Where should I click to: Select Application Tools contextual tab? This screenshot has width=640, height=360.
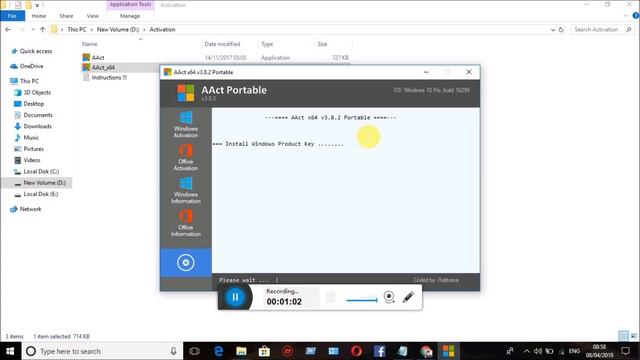[x=130, y=4]
